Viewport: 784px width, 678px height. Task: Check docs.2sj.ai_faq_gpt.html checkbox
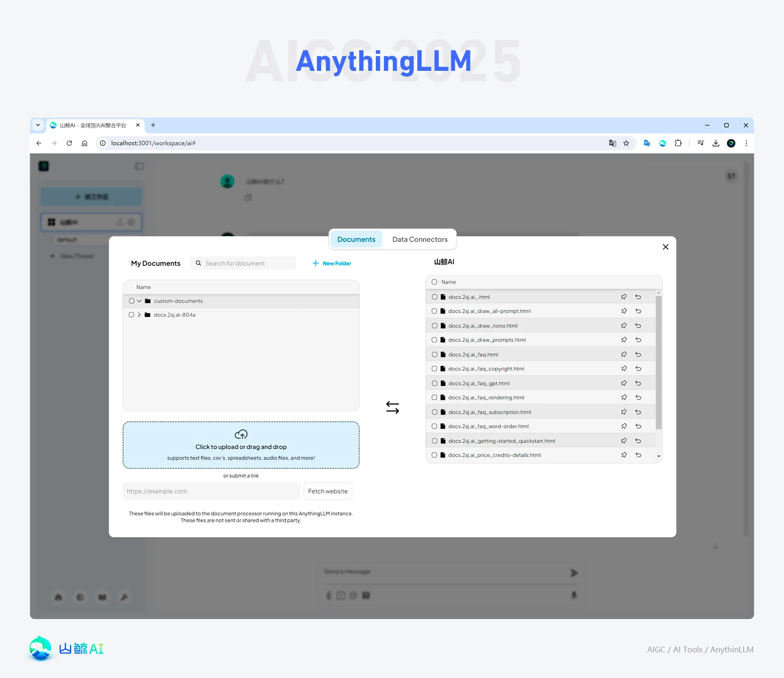434,383
